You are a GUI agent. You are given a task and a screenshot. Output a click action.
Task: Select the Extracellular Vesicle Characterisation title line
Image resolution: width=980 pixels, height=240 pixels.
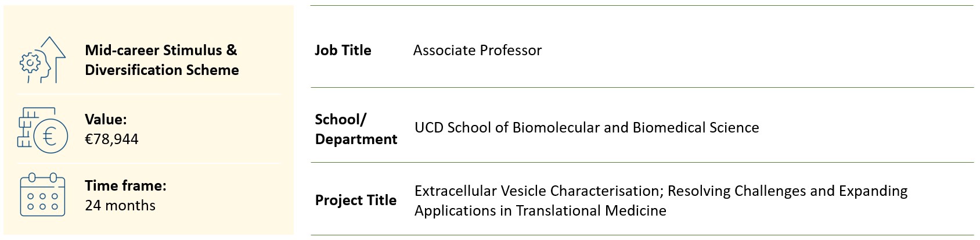(661, 191)
